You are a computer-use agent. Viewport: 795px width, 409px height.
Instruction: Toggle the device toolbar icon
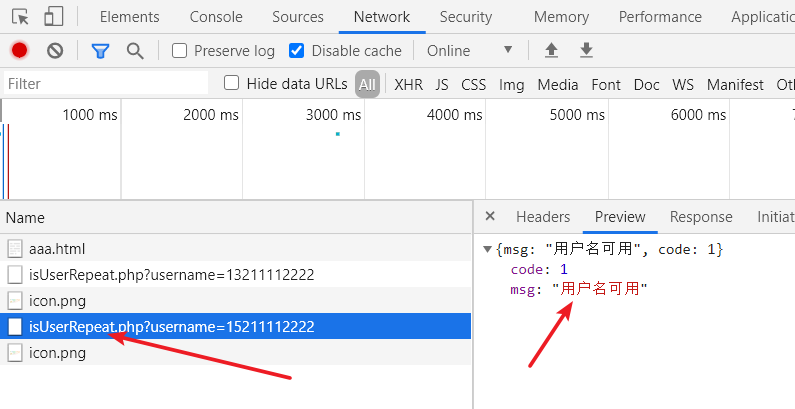point(53,16)
